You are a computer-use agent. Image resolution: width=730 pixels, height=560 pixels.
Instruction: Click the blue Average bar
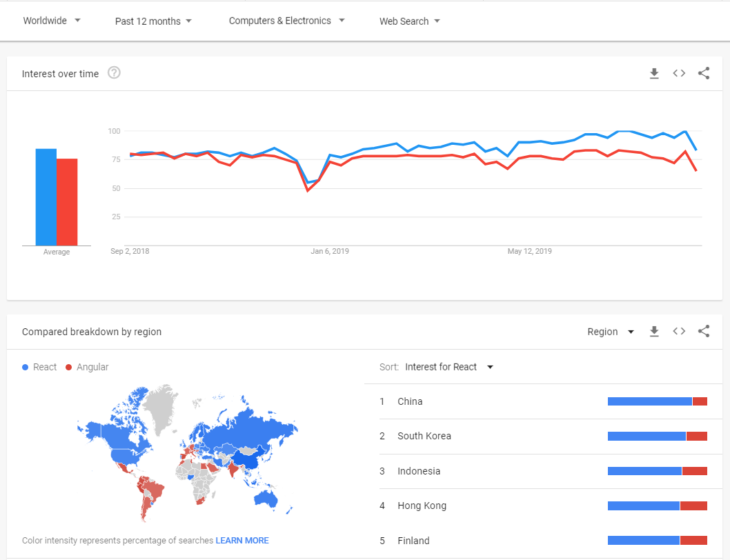tap(46, 195)
